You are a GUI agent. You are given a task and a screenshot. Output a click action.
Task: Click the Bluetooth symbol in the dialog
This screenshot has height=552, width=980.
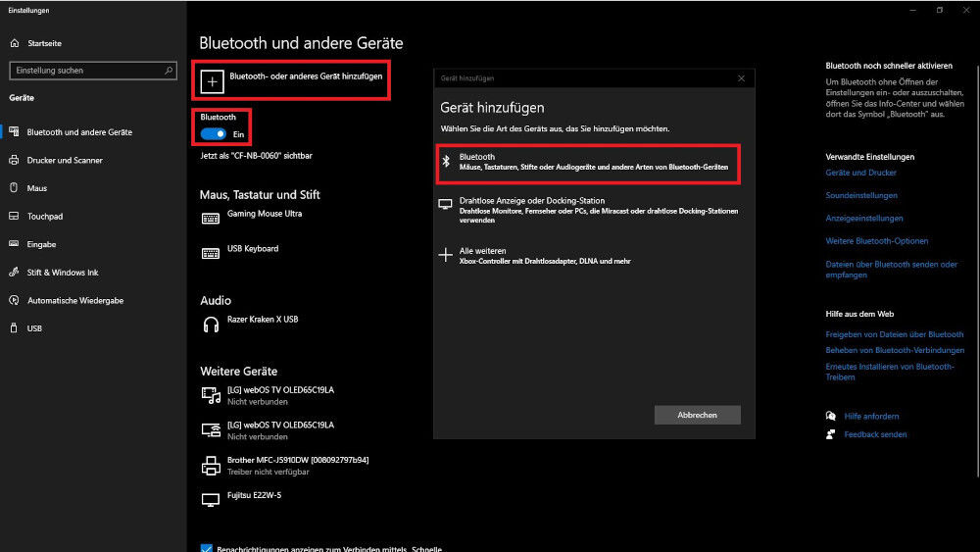pyautogui.click(x=447, y=162)
